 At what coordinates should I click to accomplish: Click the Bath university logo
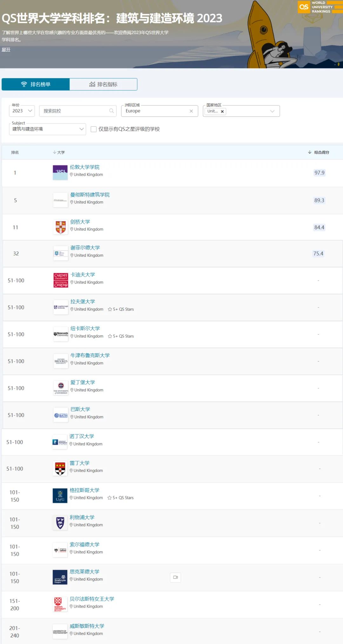pyautogui.click(x=61, y=415)
